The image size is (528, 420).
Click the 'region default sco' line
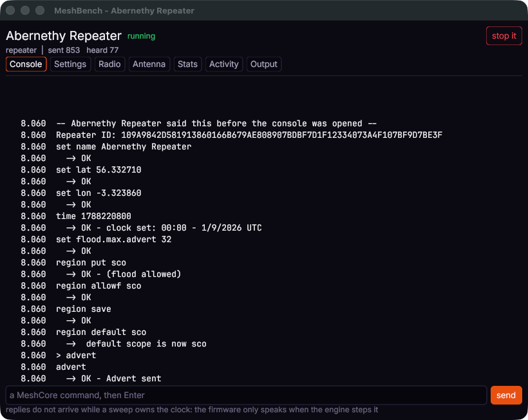(x=101, y=332)
